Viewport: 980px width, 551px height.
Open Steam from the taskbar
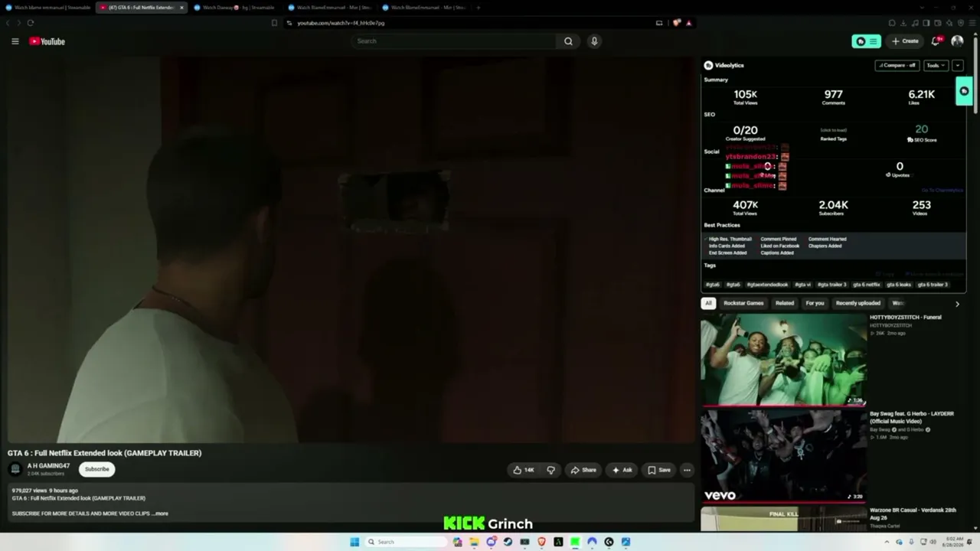point(508,542)
